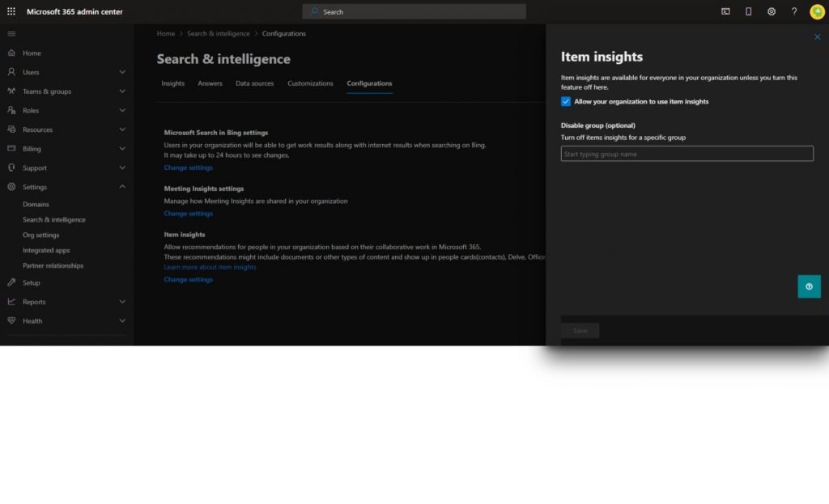The image size is (829, 504).
Task: Uncheck Allow your organization to use item insights
Action: [566, 102]
